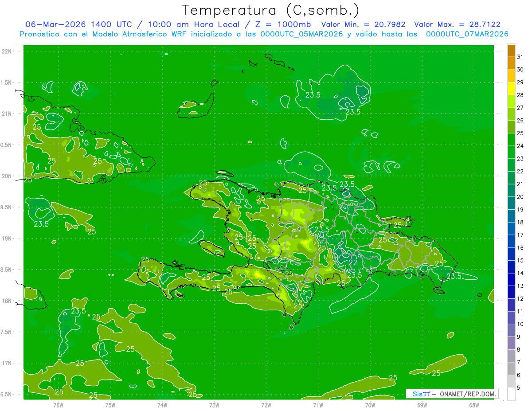This screenshot has width=532, height=411.
Task: Click the "15" colorbar label
Action: pyautogui.click(x=520, y=261)
